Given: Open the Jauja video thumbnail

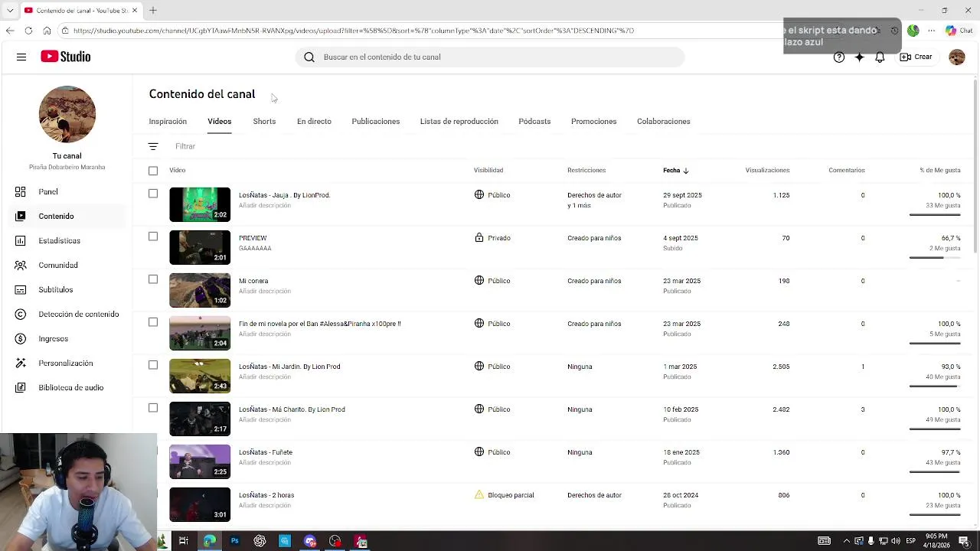Looking at the screenshot, I should point(200,204).
